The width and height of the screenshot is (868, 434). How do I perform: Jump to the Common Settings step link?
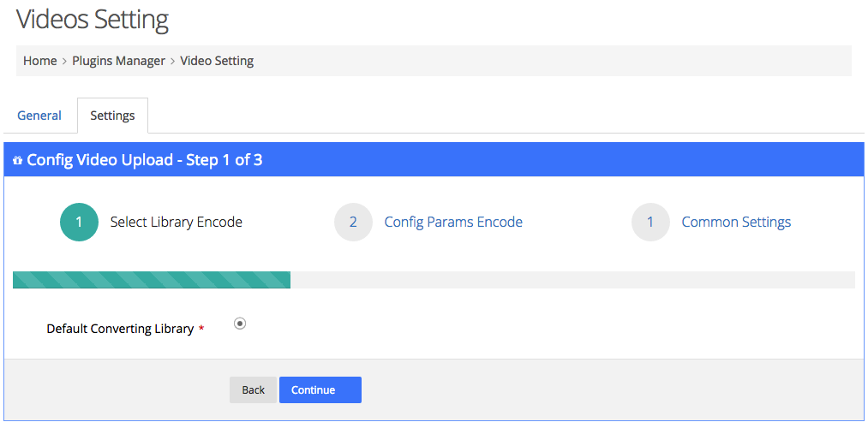click(x=736, y=223)
